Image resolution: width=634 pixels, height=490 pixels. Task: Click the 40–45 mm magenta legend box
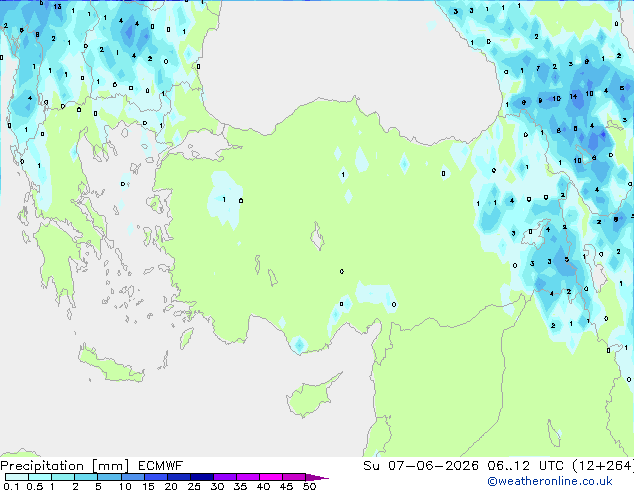(271, 477)
